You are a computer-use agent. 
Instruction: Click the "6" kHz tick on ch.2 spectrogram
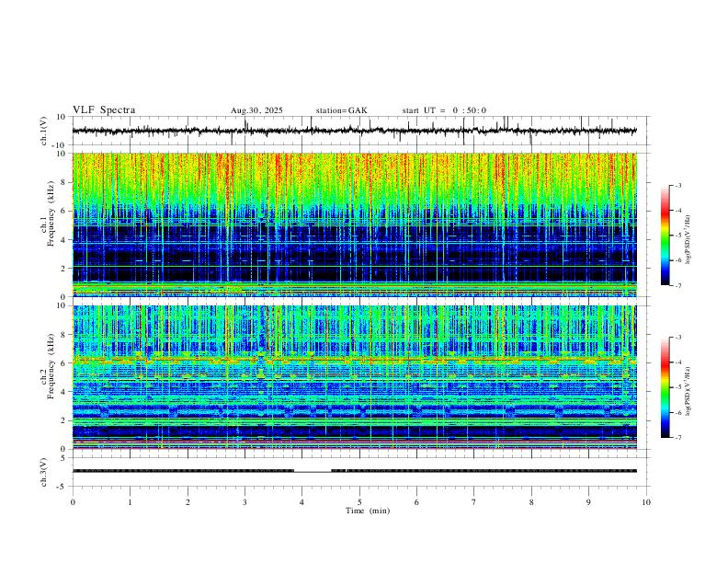[x=63, y=363]
